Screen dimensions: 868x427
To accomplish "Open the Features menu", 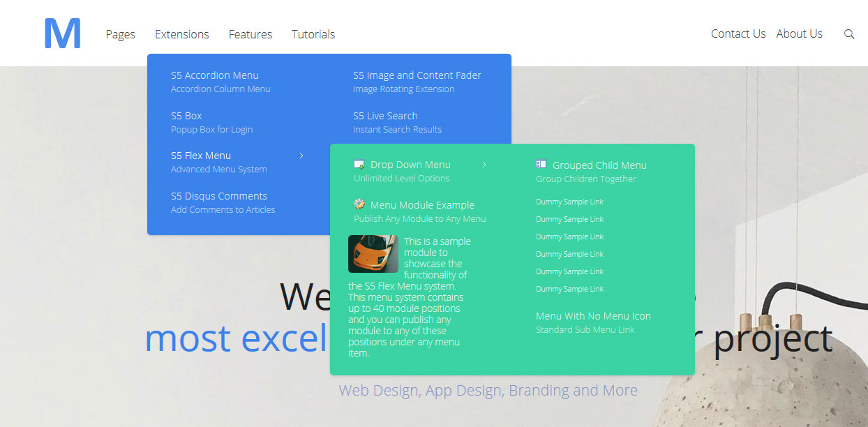I will tap(250, 34).
